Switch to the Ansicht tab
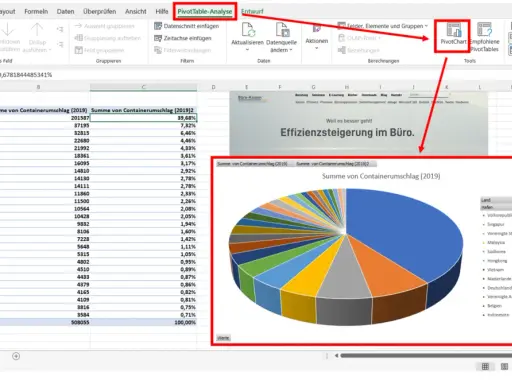This screenshot has height=384, width=512. (135, 12)
